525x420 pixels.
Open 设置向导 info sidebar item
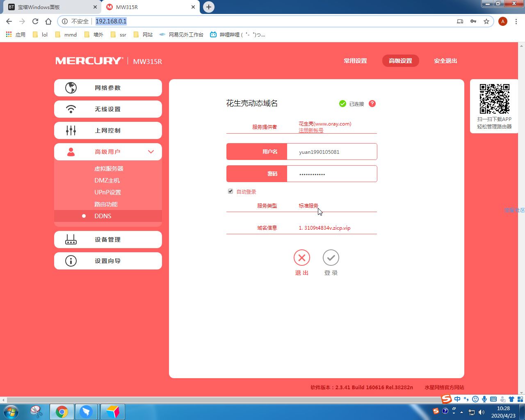point(108,261)
